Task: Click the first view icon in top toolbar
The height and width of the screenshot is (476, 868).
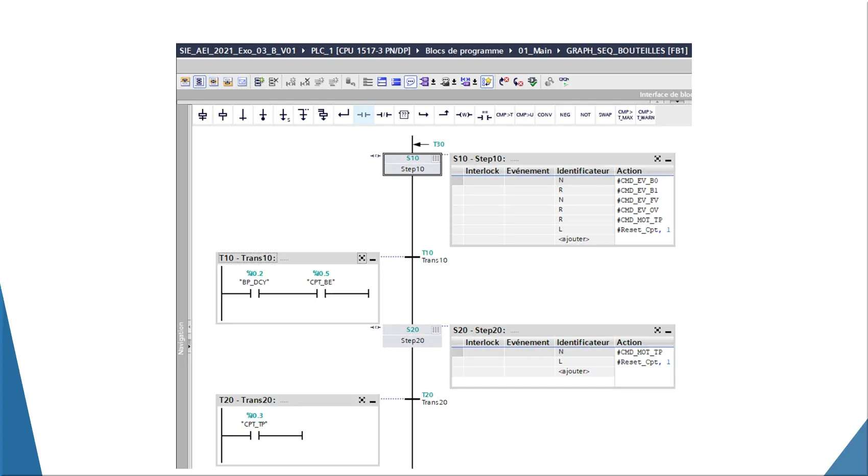Action: pos(185,82)
